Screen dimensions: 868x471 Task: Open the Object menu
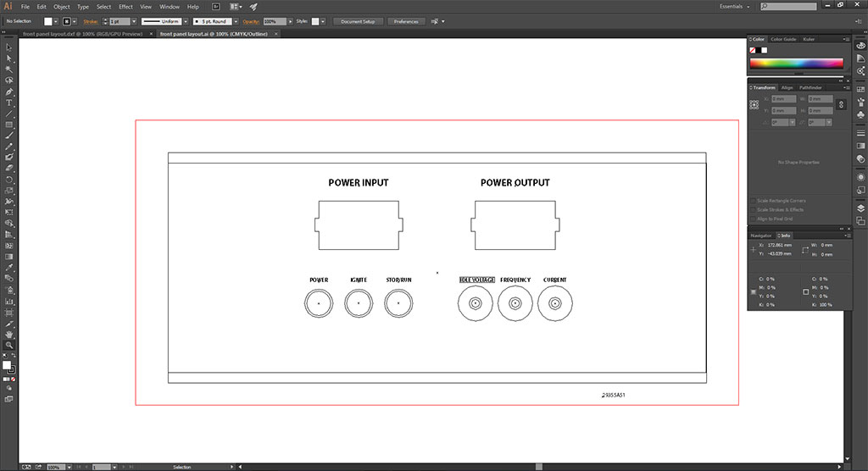click(61, 7)
